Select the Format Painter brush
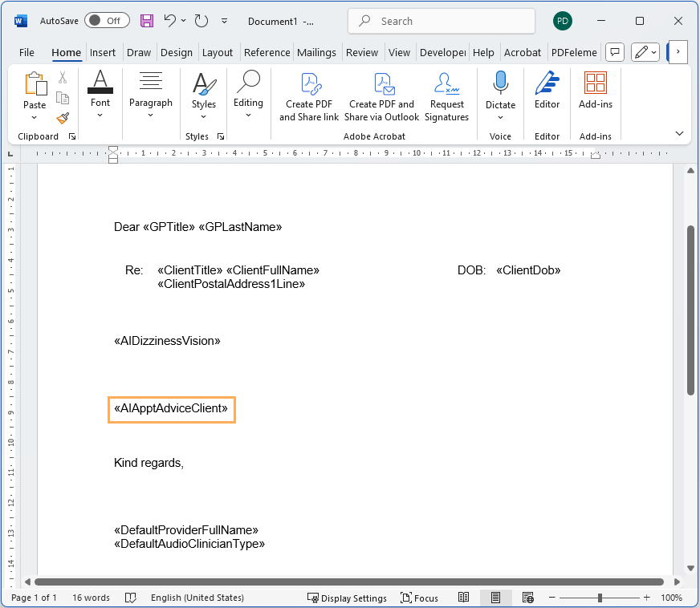 point(63,118)
